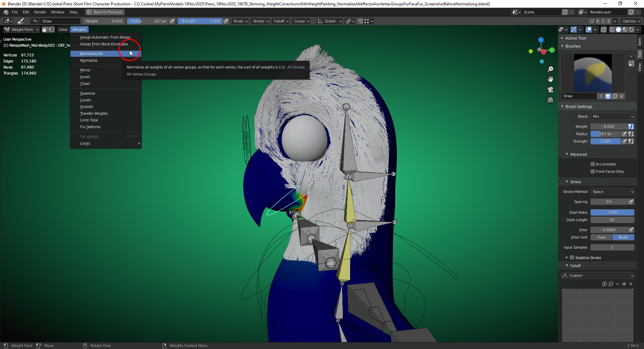Expand the Active Tool panel
Screen dimensions: 644x349
[575, 38]
